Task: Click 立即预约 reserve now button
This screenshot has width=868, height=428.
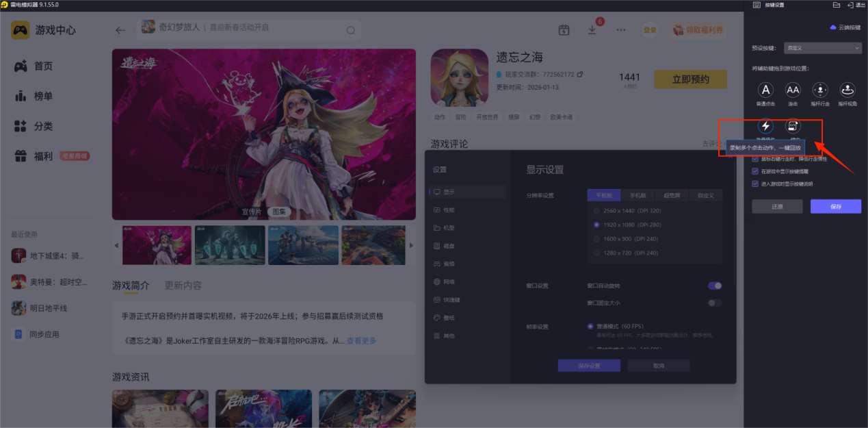Action: 690,79
